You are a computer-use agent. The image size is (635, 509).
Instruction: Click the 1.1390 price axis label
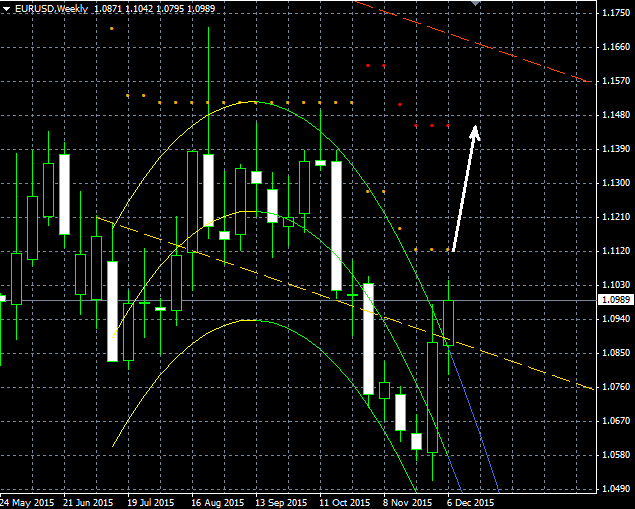pos(616,149)
